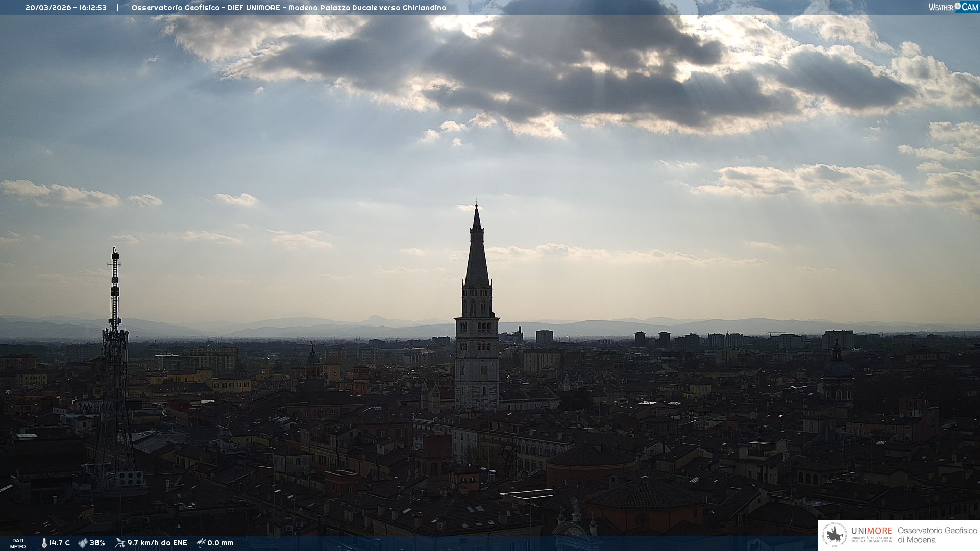Screen dimensions: 980x551
Task: Click the Università degli Studi subtitle
Action: 871,540
